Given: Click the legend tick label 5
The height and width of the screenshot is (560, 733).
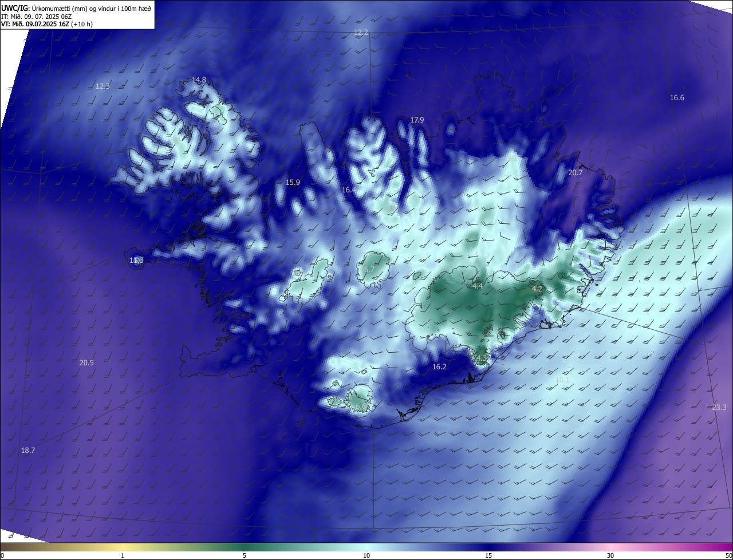Looking at the screenshot, I should [245, 555].
